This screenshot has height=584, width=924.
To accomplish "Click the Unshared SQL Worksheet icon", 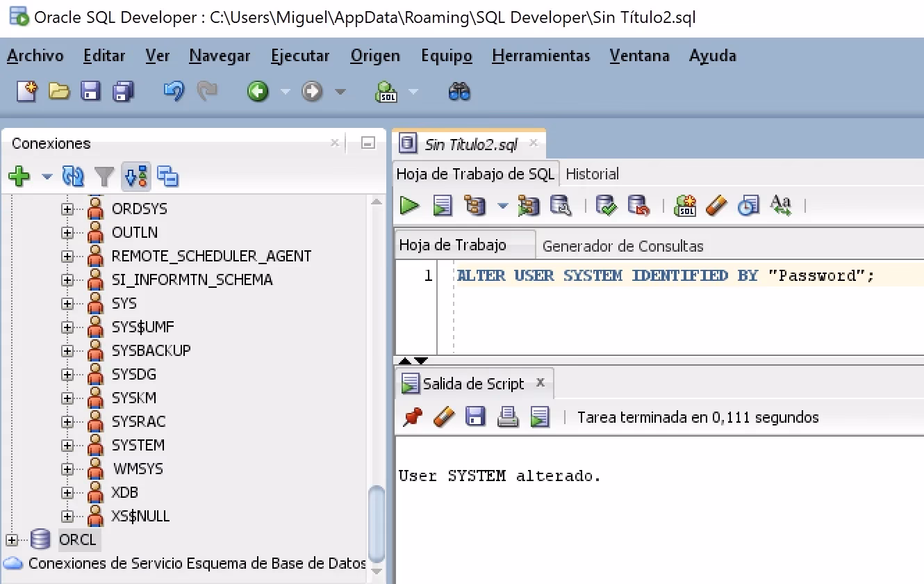I will (685, 205).
